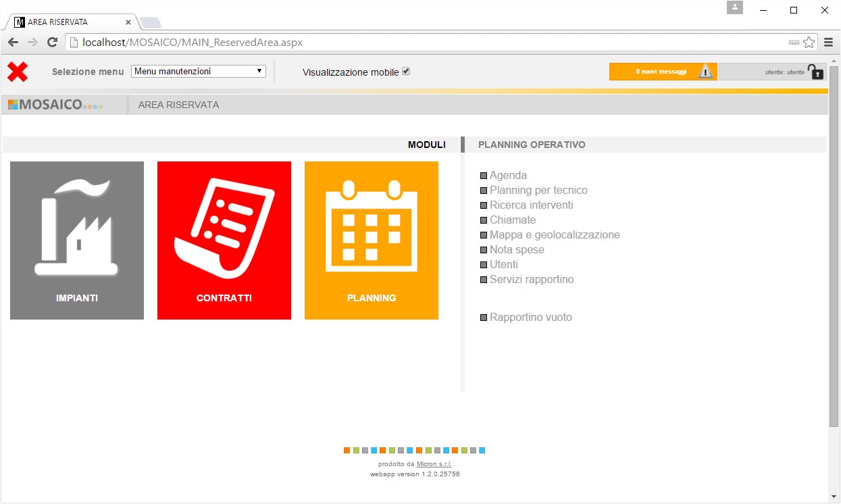
Task: Click the browser address bar
Action: click(x=432, y=43)
